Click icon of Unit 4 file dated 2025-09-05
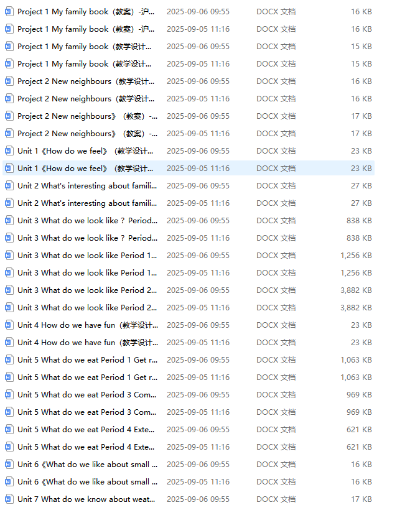420x505 pixels. [9, 343]
